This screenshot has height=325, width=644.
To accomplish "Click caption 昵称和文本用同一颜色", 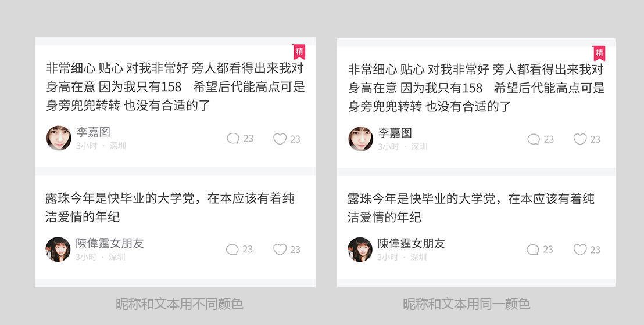I will 466,304.
